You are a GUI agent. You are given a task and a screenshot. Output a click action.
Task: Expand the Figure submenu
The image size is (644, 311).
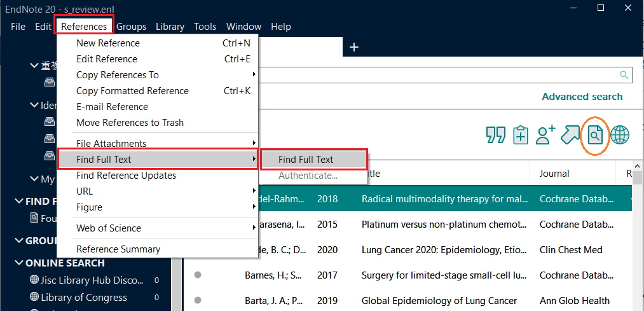158,207
